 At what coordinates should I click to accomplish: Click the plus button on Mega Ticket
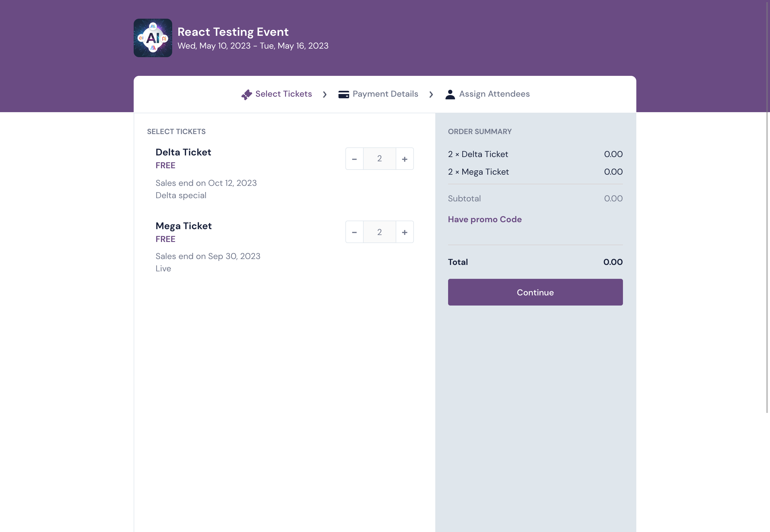coord(404,232)
